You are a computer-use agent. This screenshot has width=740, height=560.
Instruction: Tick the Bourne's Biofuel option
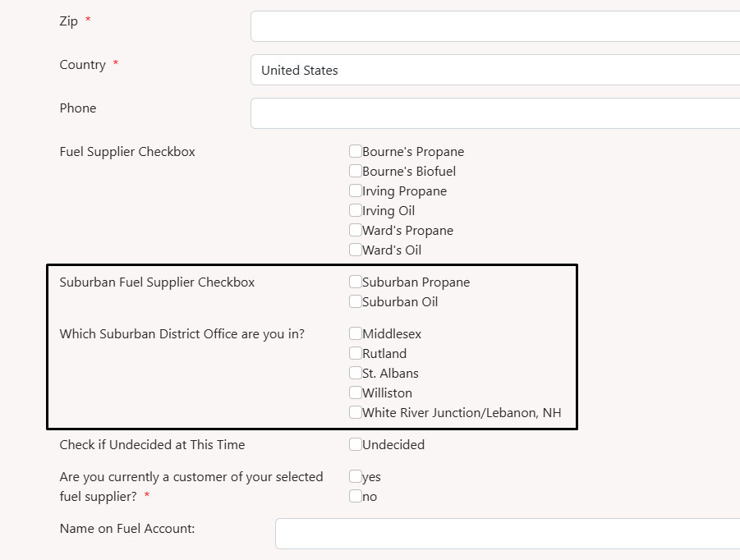coord(356,171)
